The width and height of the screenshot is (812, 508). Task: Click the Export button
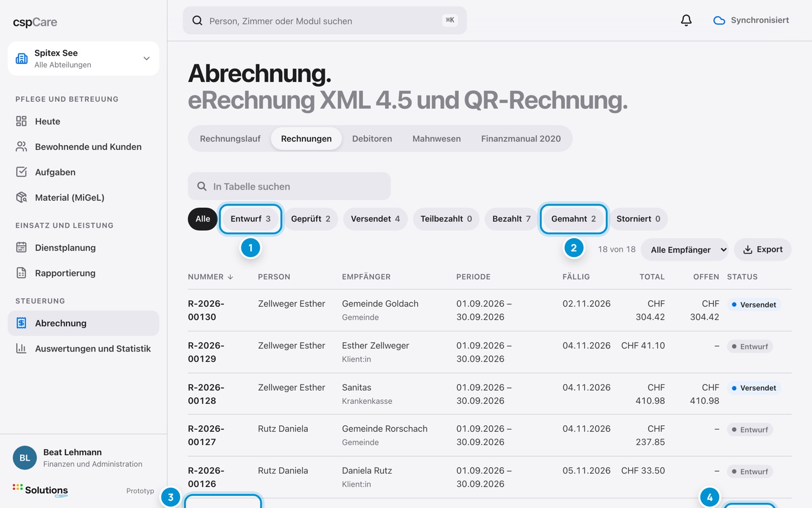[x=763, y=249]
